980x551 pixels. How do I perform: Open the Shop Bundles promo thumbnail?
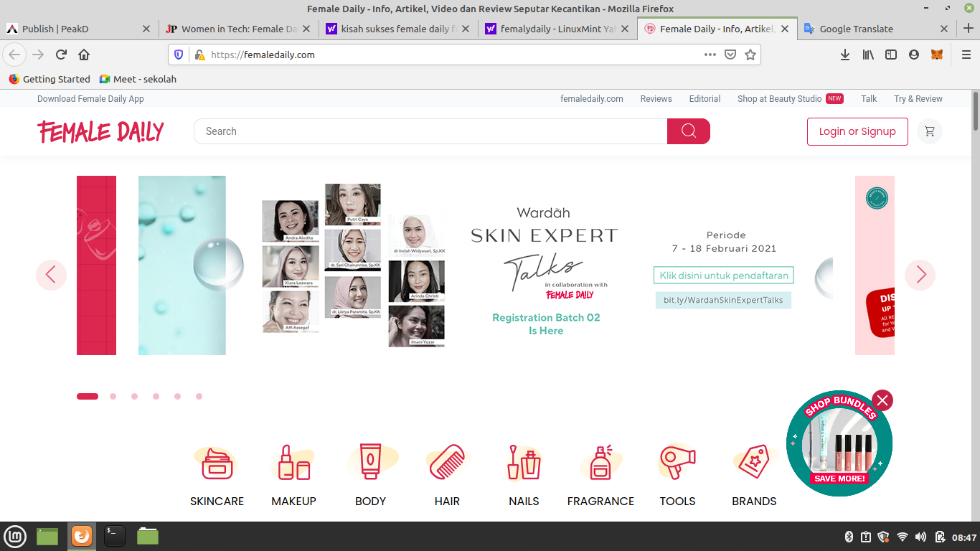tap(839, 443)
